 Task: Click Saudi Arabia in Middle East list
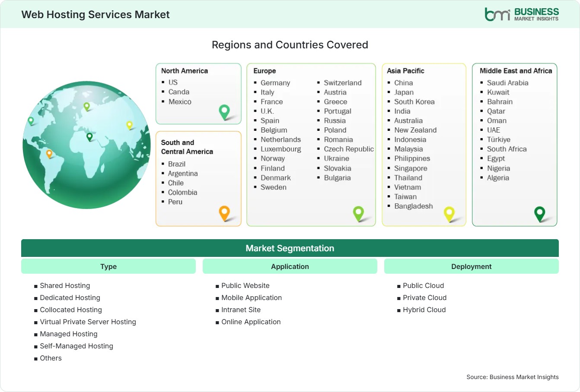coord(507,83)
